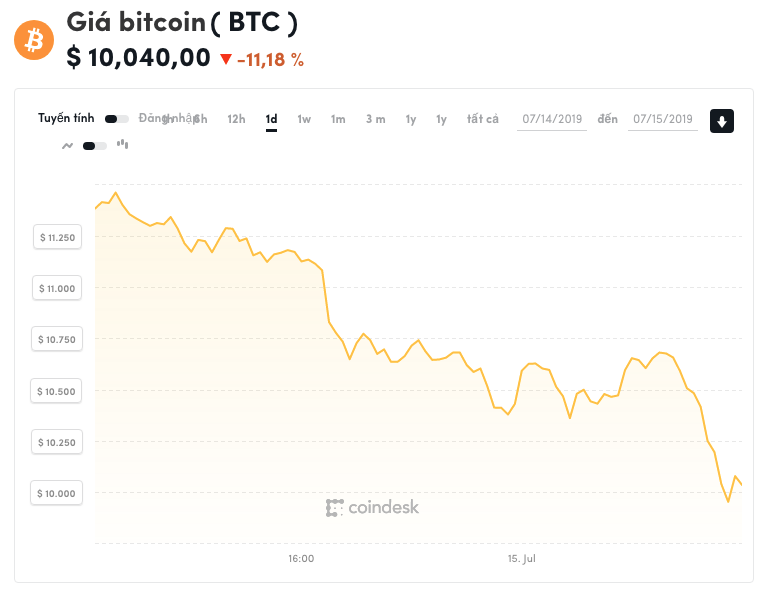766x595 pixels.
Task: Click the orange Bitcoin logo icon
Action: tap(34, 40)
